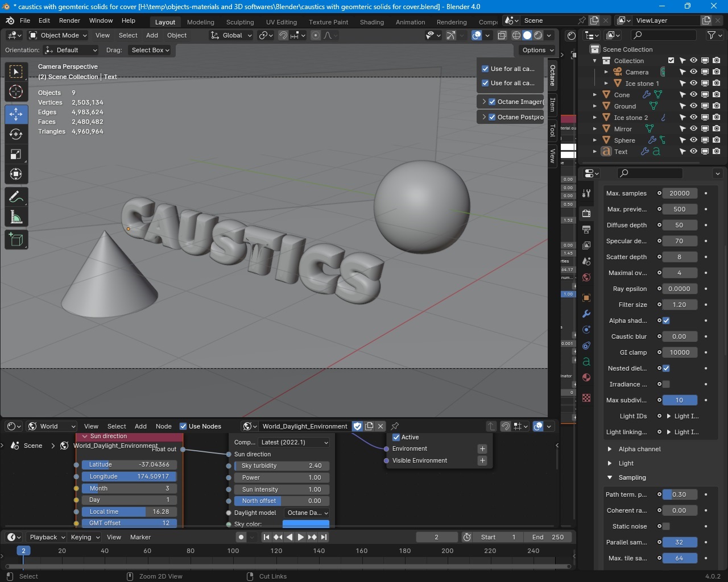Pin the node tree with the pin icon
This screenshot has width=728, height=582.
395,426
